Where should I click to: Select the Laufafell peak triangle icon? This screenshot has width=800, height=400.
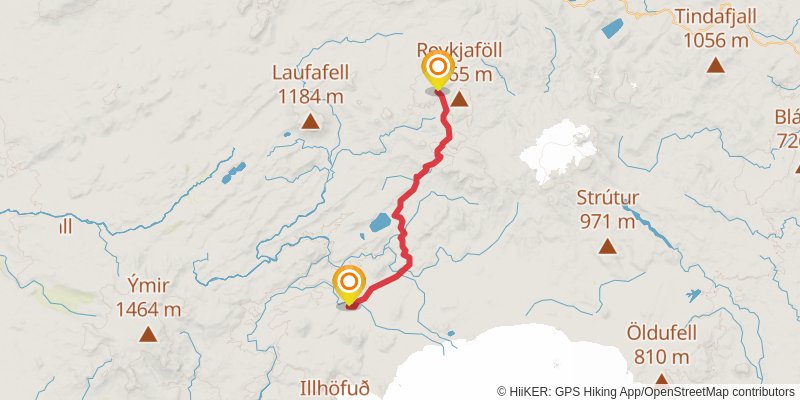(x=310, y=121)
